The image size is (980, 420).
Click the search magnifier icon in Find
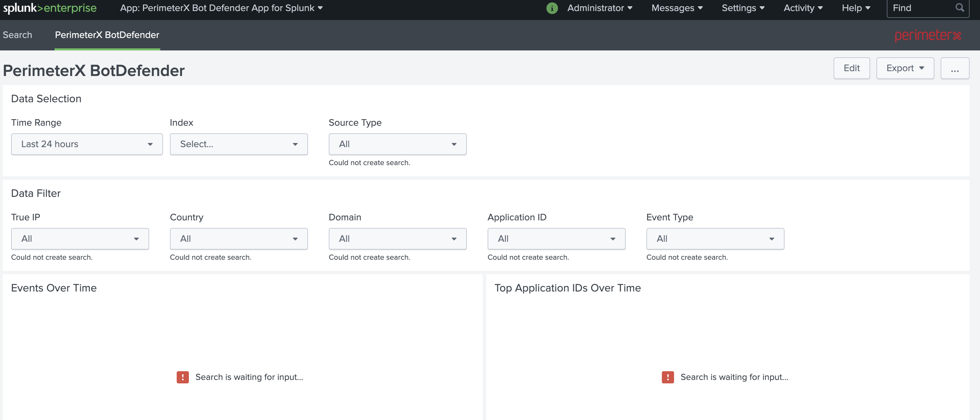(960, 8)
